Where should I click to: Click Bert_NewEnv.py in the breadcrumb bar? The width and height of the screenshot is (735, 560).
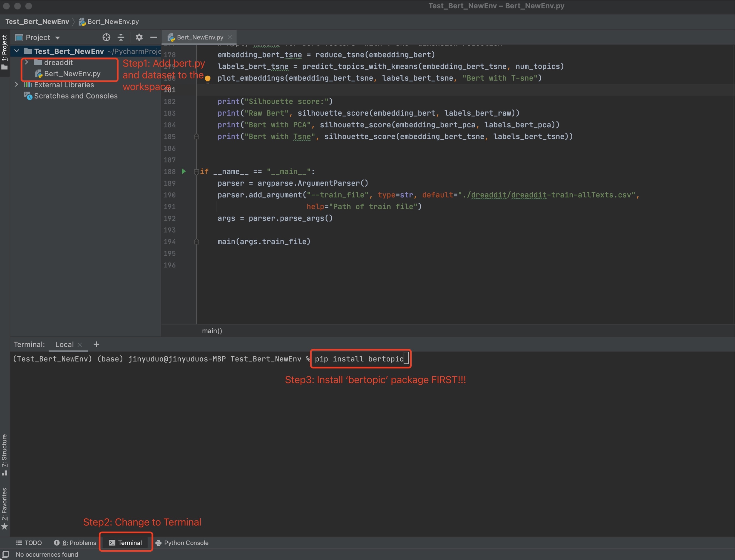(x=109, y=22)
